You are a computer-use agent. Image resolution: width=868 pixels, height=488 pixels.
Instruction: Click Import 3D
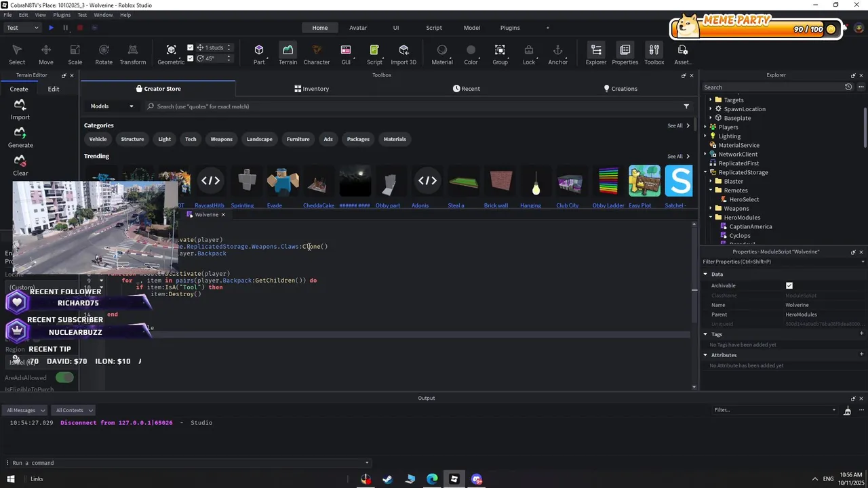click(x=403, y=54)
